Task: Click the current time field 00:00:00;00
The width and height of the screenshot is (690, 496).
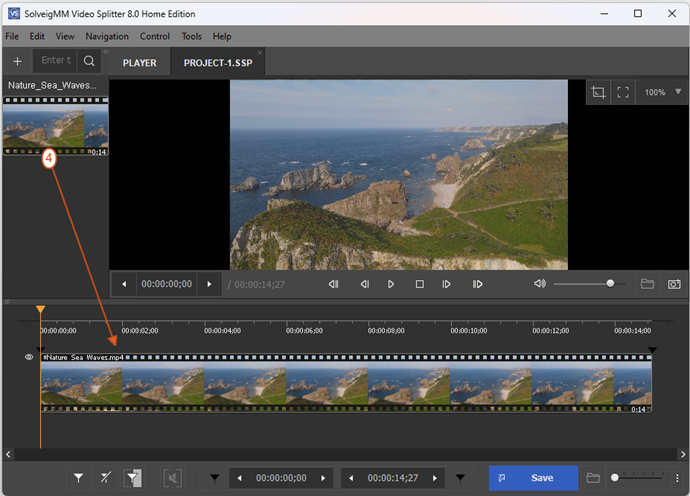Action: (x=166, y=284)
